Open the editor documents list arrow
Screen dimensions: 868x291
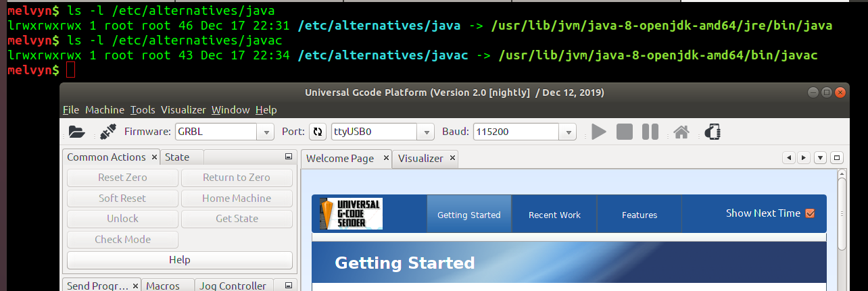[820, 158]
